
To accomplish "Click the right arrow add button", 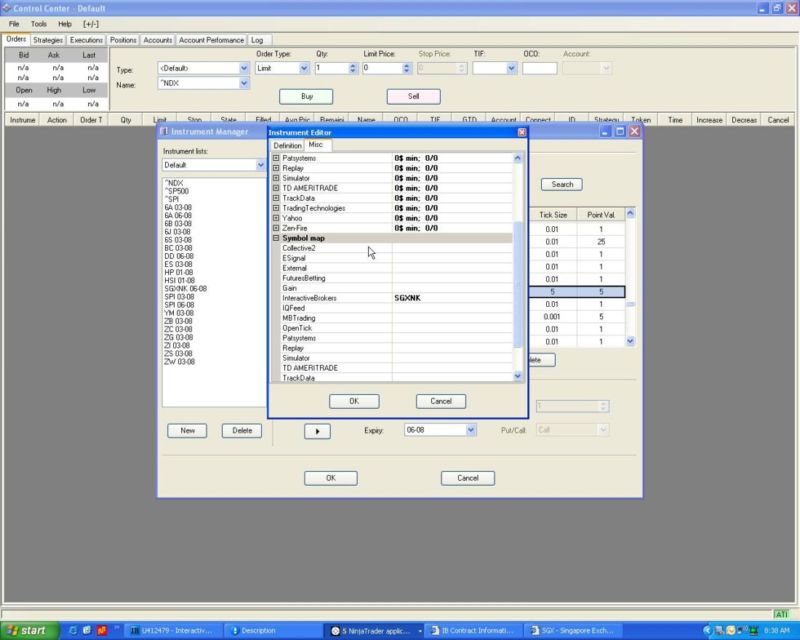I will [317, 431].
